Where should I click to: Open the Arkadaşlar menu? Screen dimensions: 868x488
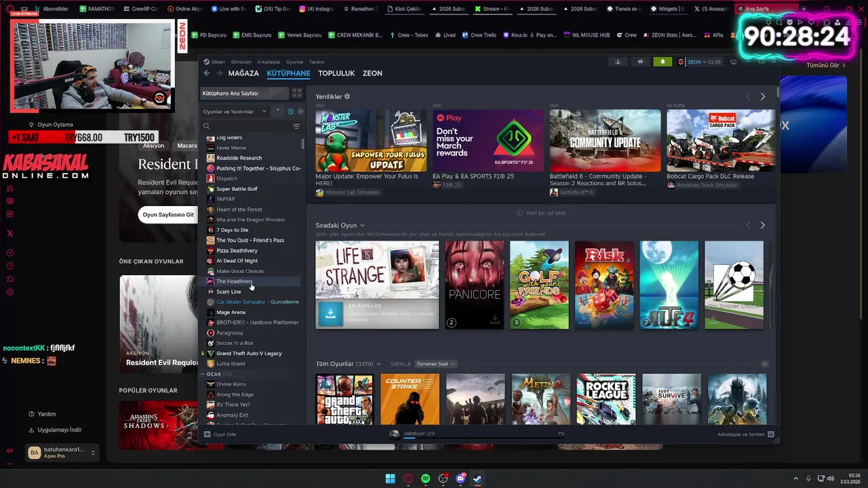(x=269, y=62)
